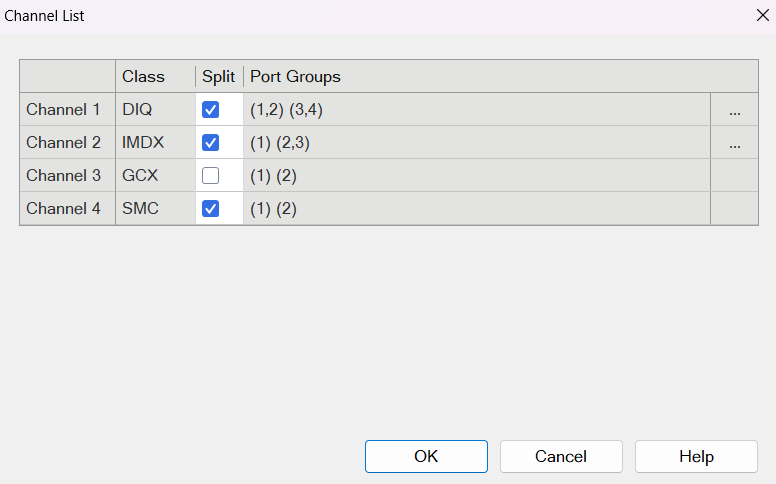Select the Channel 2 row header
776x484 pixels.
[x=68, y=143]
